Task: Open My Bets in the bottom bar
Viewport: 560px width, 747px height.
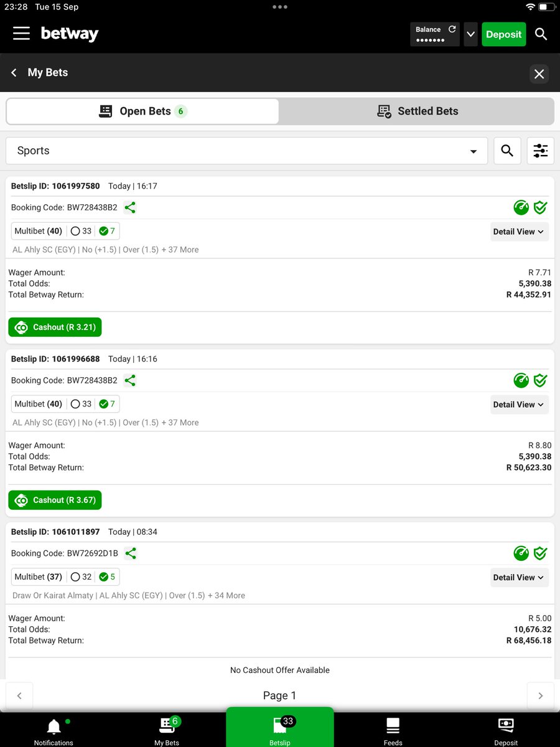Action: [x=167, y=731]
